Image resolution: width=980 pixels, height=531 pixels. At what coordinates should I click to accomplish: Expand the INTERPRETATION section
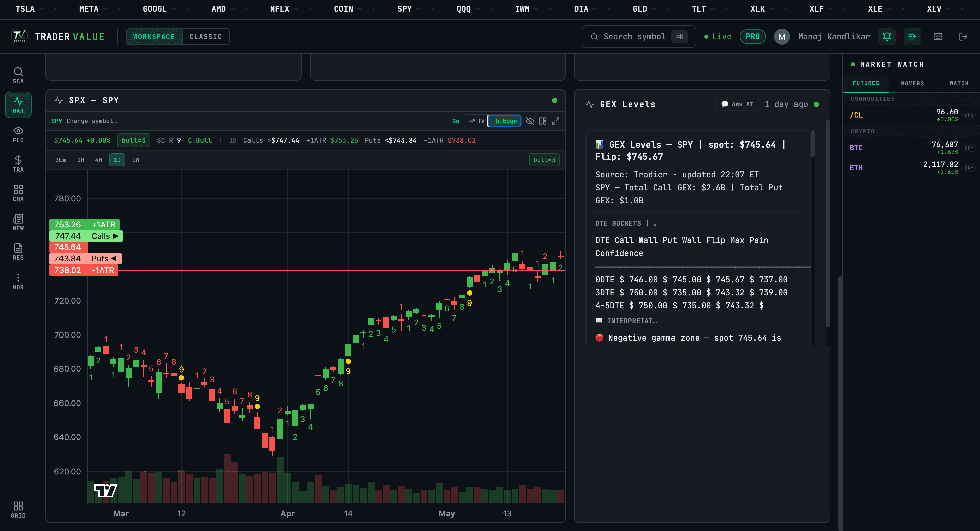pos(626,321)
